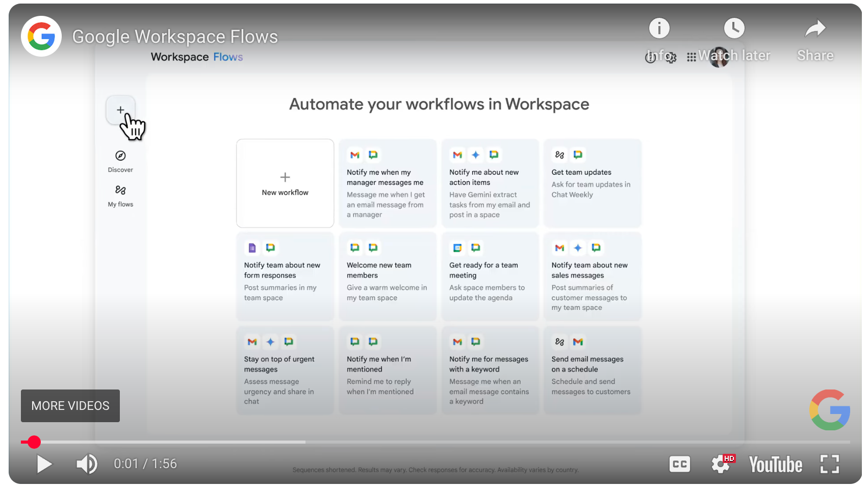Click the Forms icon on 'form responses' card

[x=252, y=248]
